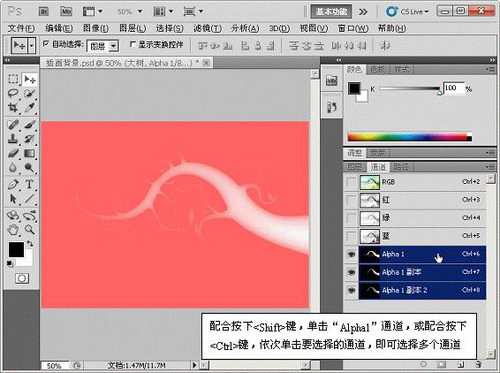
Task: Hide the Alpha 1 副本 channel eye
Action: point(351,272)
